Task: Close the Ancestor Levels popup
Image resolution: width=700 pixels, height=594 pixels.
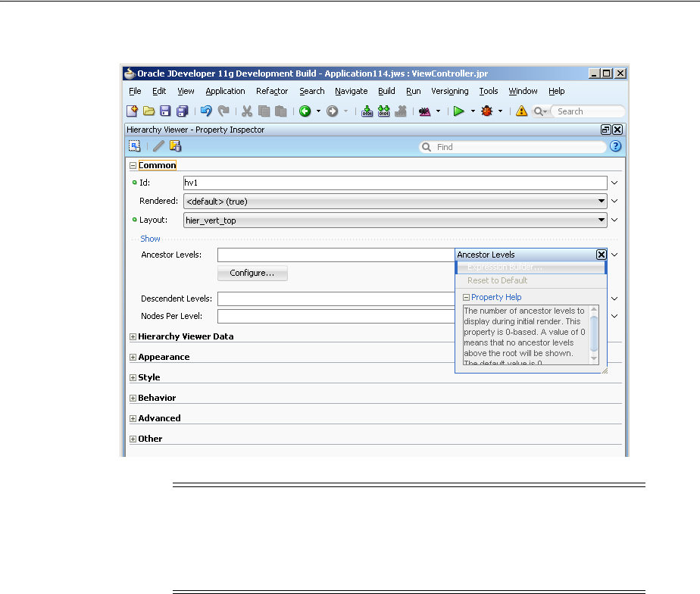Action: [x=602, y=255]
